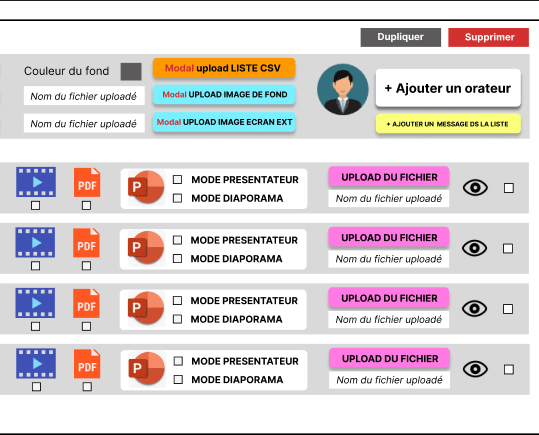
Task: Click the PDF icon in the second row
Action: [86, 243]
